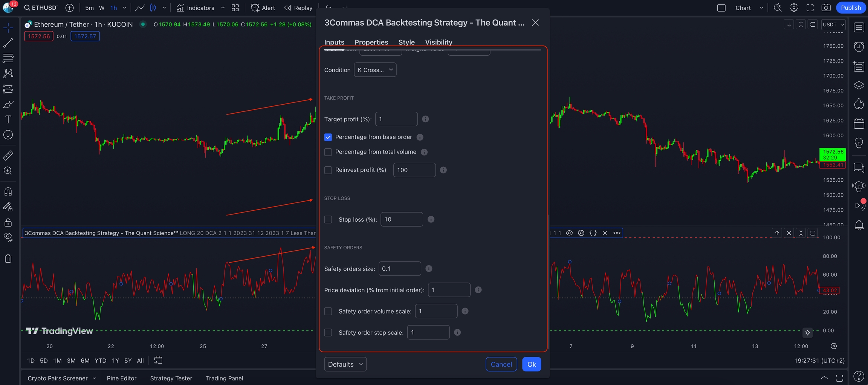Open the Defaults dropdown
Screen dimensions: 868x385
(345, 364)
